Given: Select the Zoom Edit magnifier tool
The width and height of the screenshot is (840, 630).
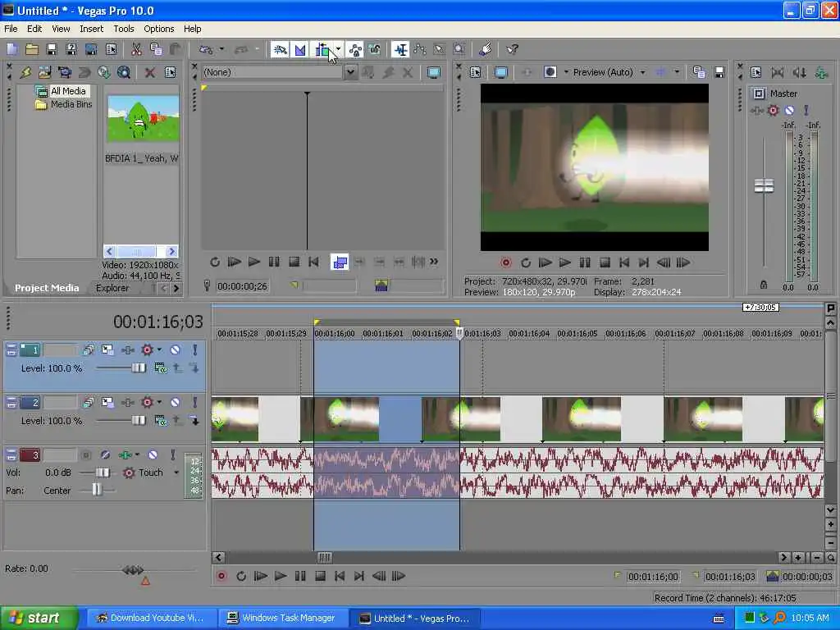Looking at the screenshot, I should [459, 50].
